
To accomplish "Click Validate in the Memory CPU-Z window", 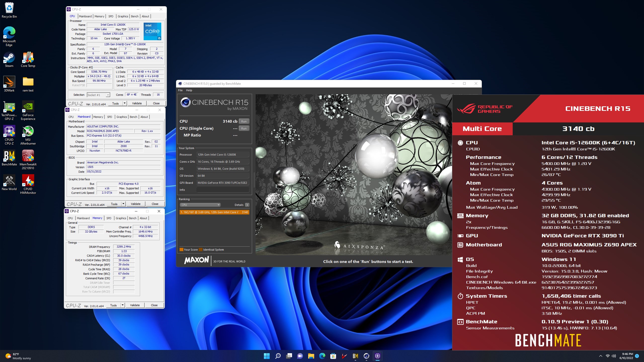I will [135, 305].
